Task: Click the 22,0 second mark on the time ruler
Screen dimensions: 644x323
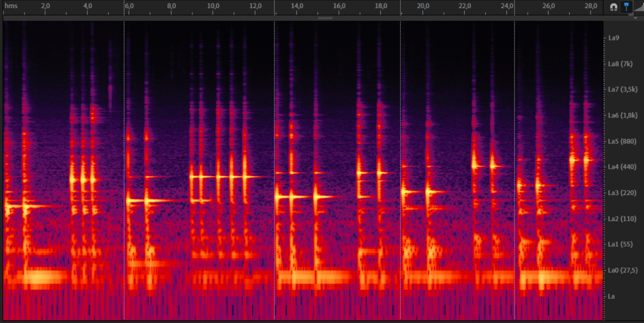Action: tap(465, 6)
